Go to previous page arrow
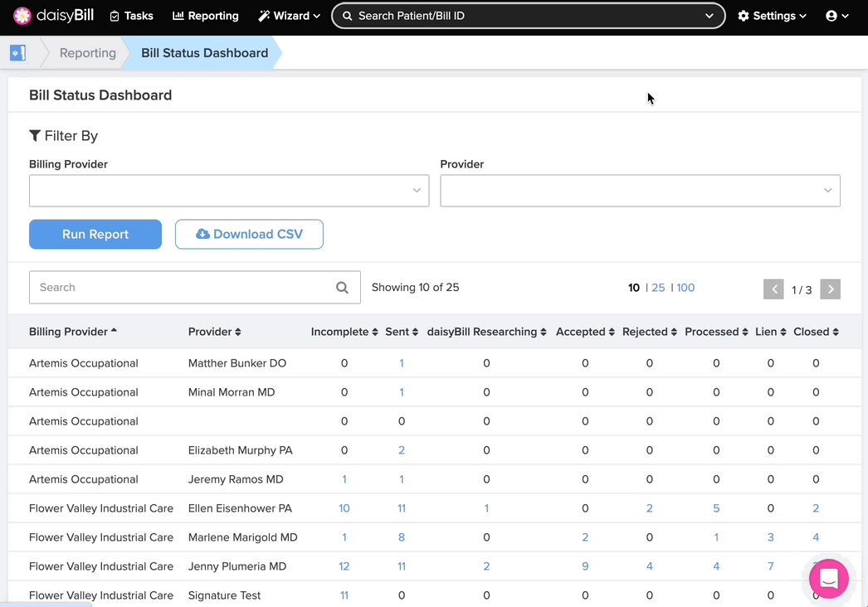 (x=773, y=289)
